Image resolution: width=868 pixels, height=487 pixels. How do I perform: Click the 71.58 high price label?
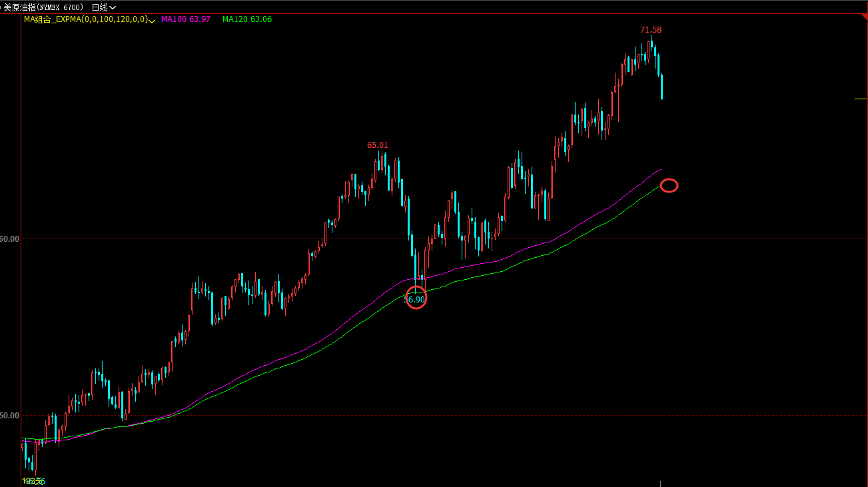coord(651,30)
